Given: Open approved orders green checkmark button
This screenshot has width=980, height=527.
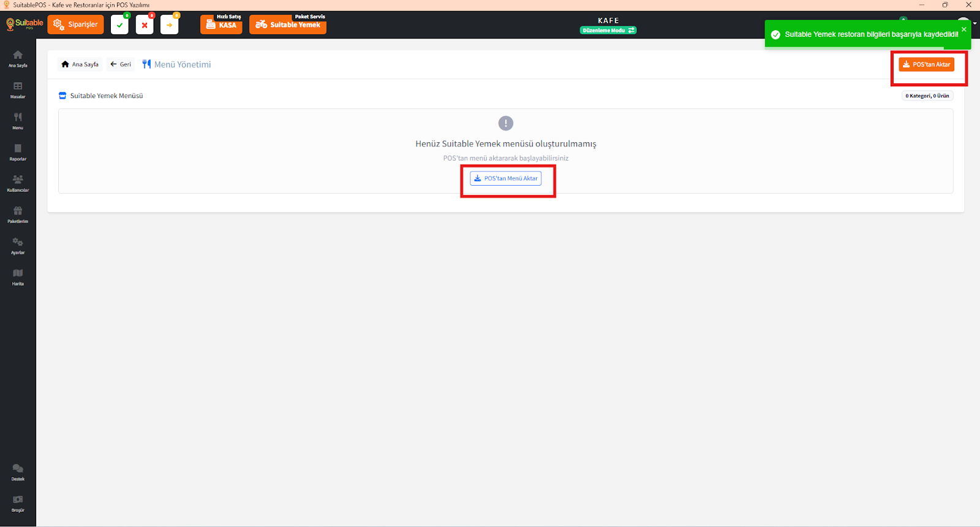Looking at the screenshot, I should click(120, 25).
